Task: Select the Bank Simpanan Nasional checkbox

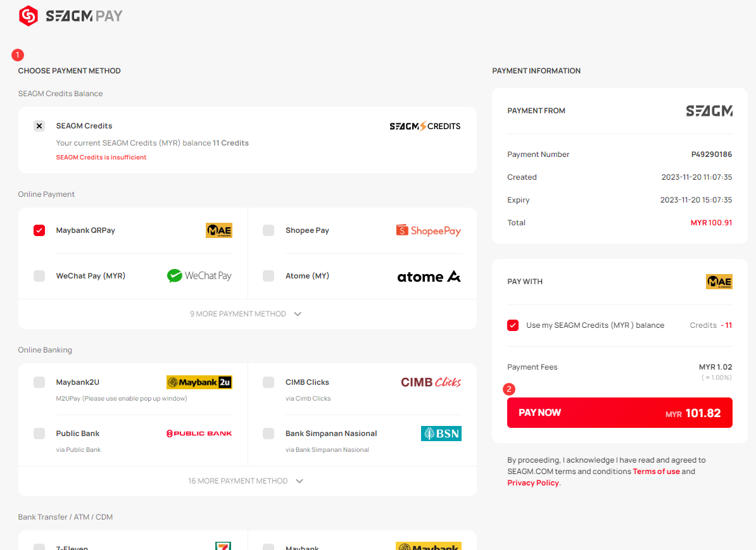Action: [268, 434]
